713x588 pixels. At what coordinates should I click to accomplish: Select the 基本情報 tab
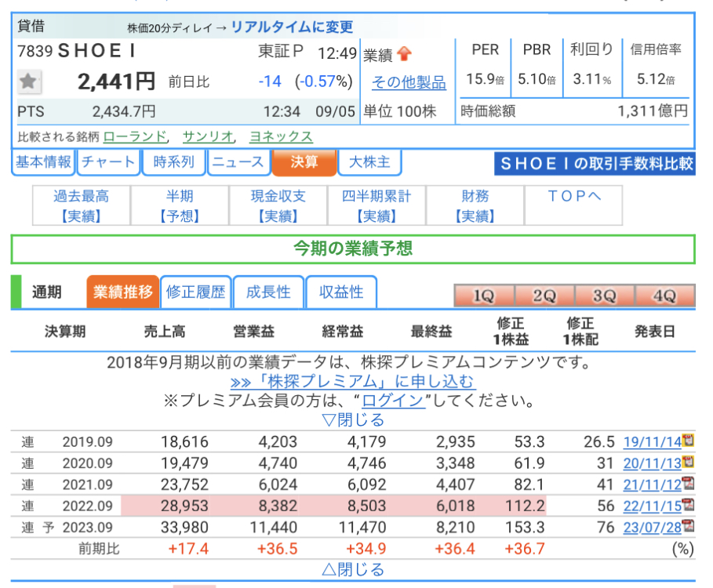[x=43, y=162]
